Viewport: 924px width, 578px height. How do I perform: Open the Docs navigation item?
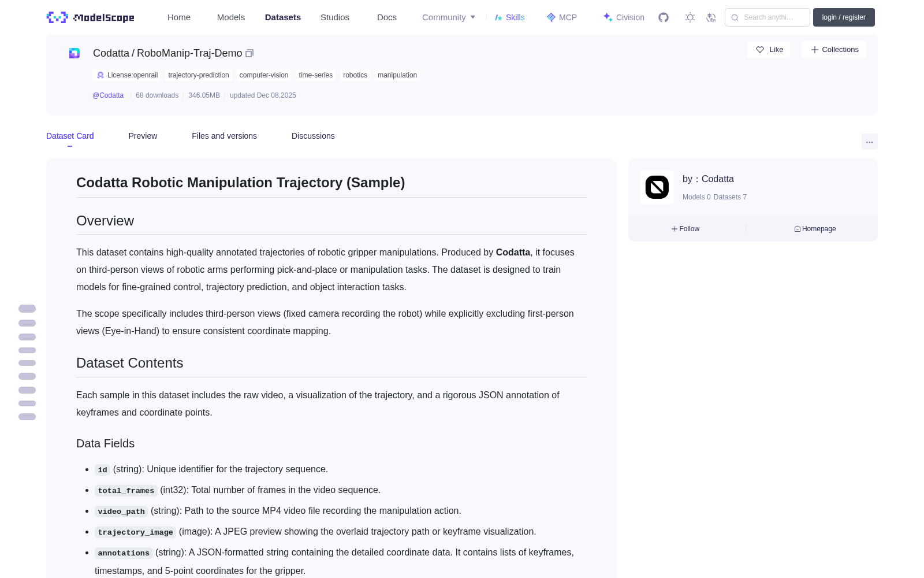click(387, 17)
